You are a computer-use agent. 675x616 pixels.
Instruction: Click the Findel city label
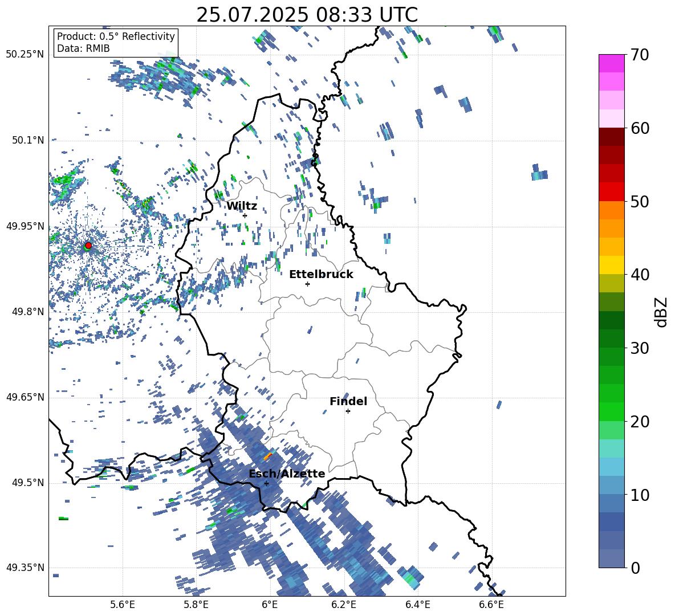point(348,401)
